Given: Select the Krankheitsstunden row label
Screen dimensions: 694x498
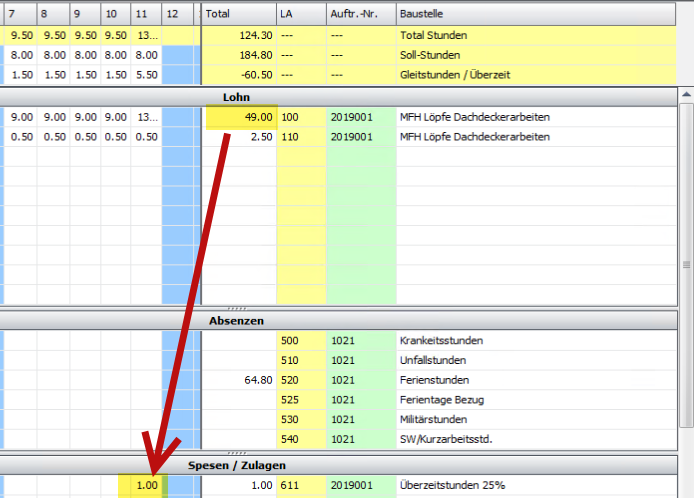Looking at the screenshot, I should pyautogui.click(x=440, y=340).
